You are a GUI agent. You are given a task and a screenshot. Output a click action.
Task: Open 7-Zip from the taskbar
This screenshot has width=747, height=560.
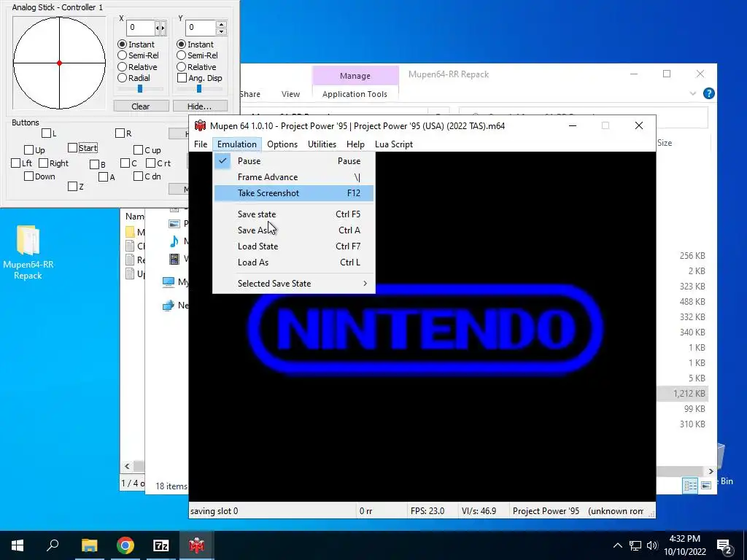tap(161, 545)
